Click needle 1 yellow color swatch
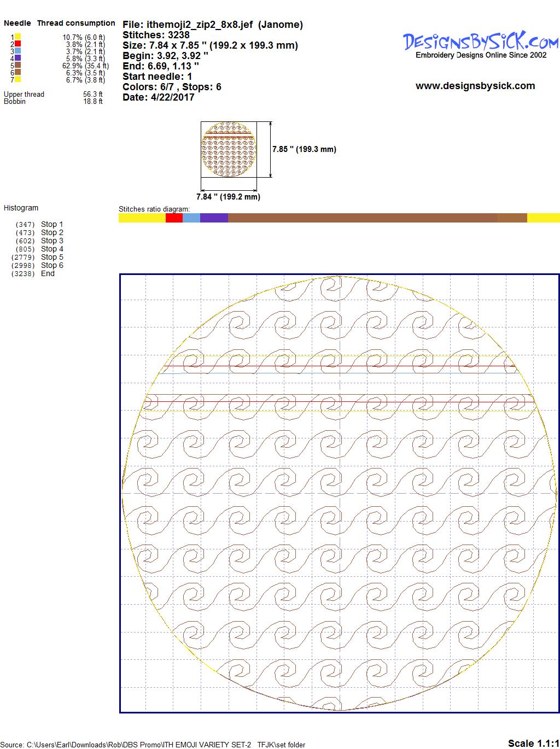Screen dimensions: 560x749 click(18, 37)
